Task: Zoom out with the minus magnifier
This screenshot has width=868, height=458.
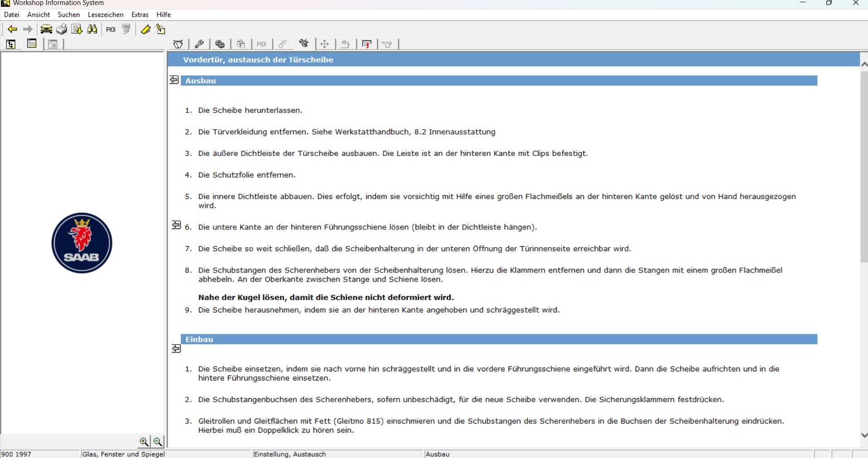Action: click(158, 442)
